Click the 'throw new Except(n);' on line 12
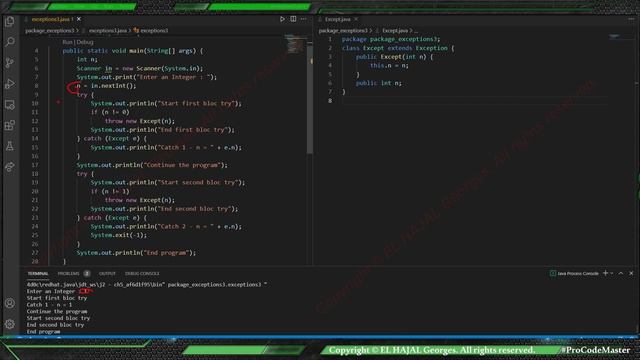 tap(140, 121)
